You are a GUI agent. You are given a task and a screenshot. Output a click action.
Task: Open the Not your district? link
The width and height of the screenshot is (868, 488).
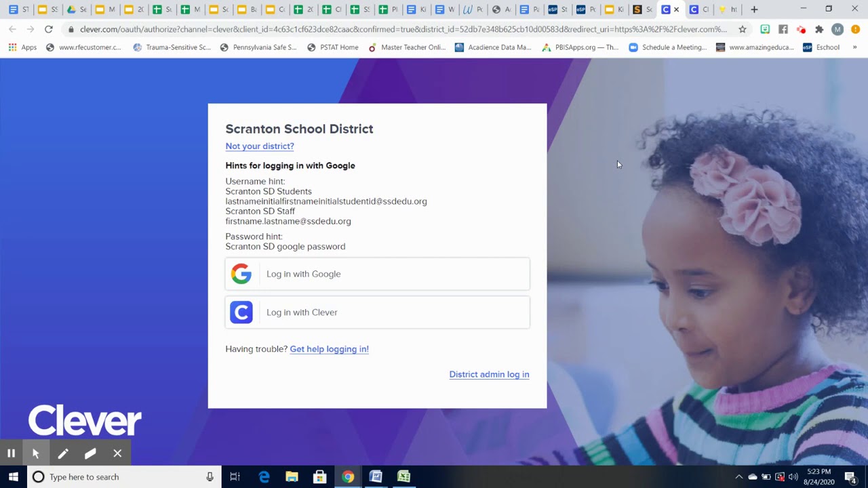tap(260, 146)
